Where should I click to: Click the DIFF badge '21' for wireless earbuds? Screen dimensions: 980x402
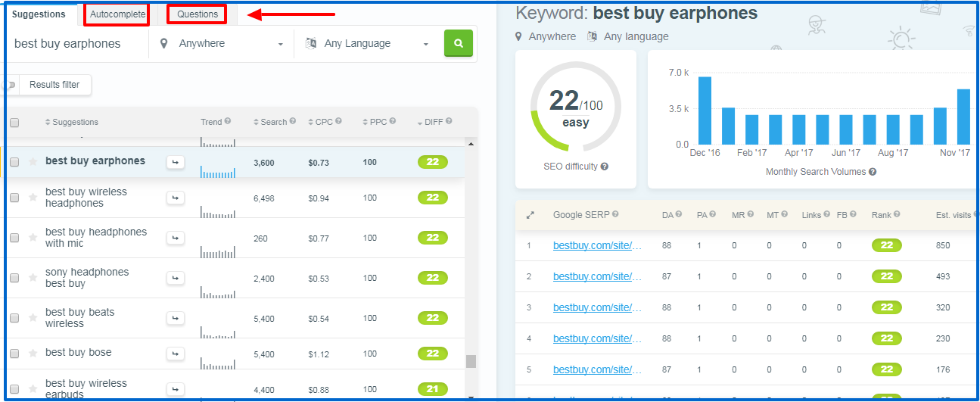coord(432,389)
